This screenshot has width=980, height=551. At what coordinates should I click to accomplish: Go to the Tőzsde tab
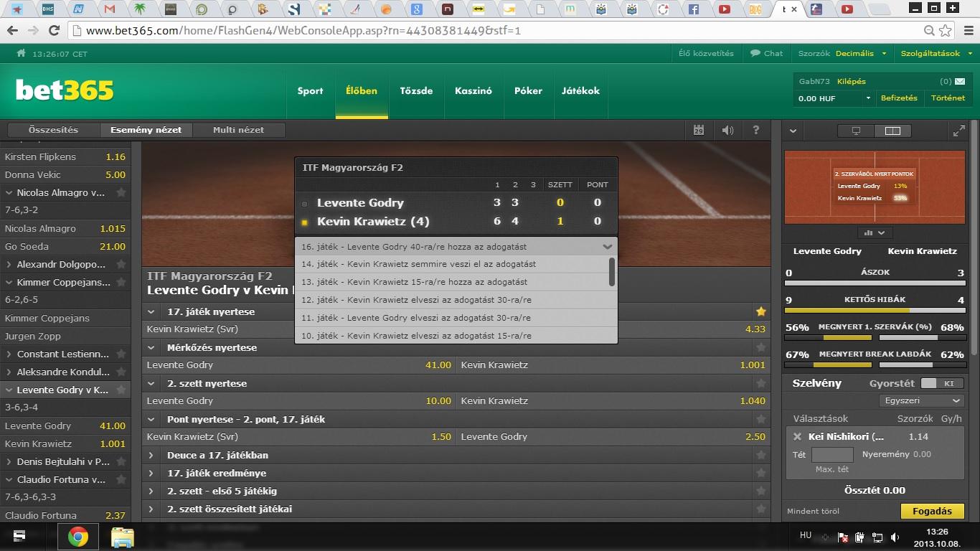[416, 91]
